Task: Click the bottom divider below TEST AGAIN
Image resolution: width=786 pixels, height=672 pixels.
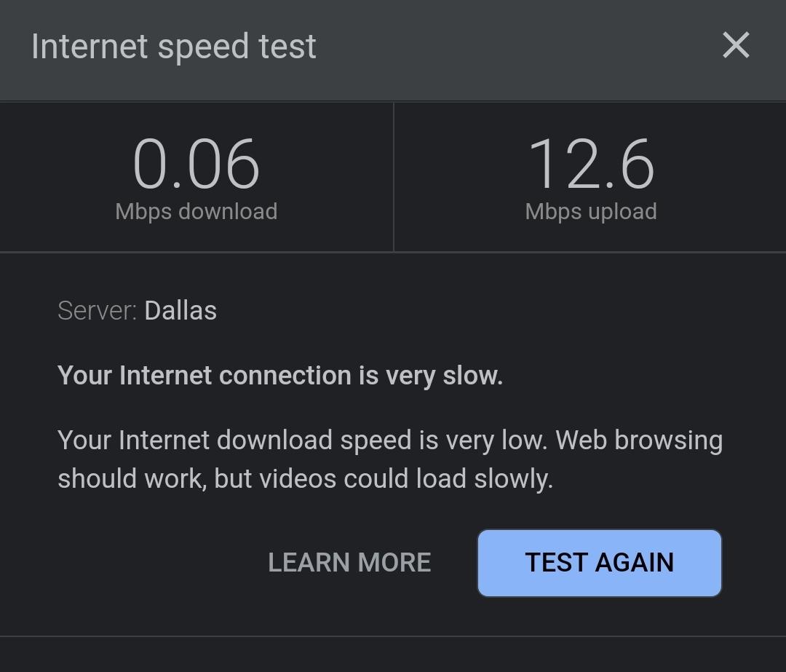Action: 393,636
